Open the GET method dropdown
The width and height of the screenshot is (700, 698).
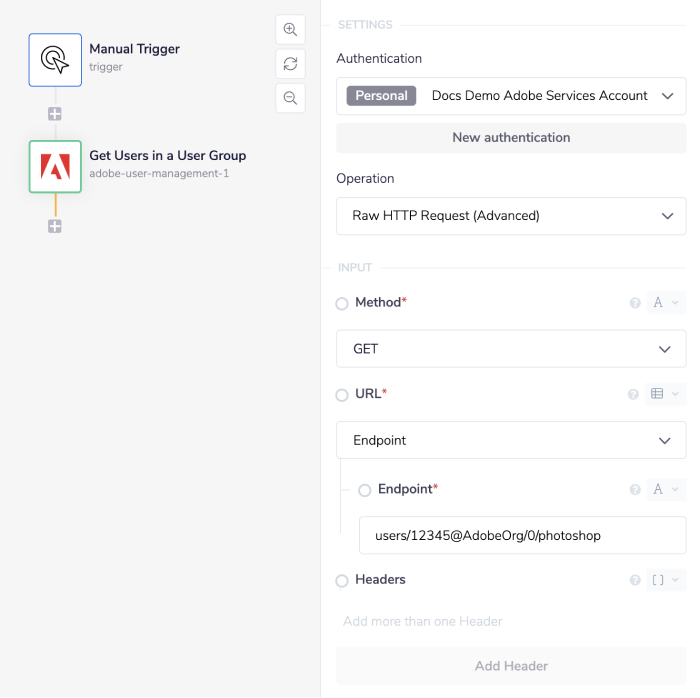click(511, 349)
